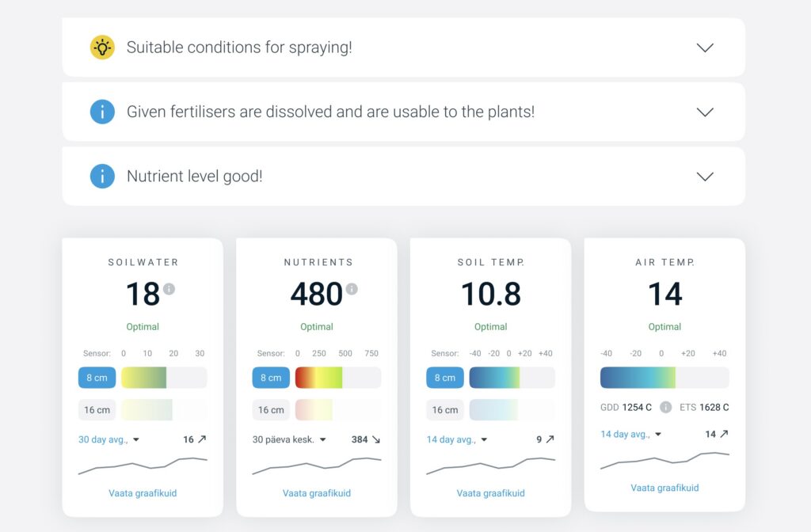Click the Soil Temp sparkline chart

(x=490, y=465)
